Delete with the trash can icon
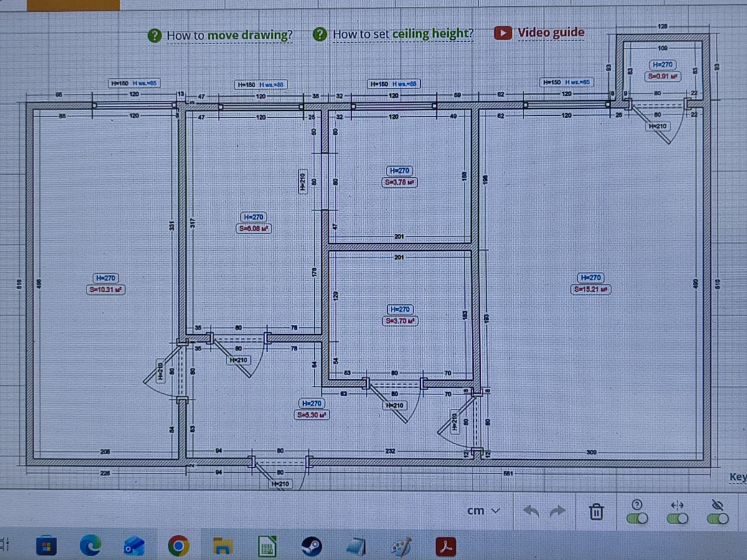 [596, 511]
